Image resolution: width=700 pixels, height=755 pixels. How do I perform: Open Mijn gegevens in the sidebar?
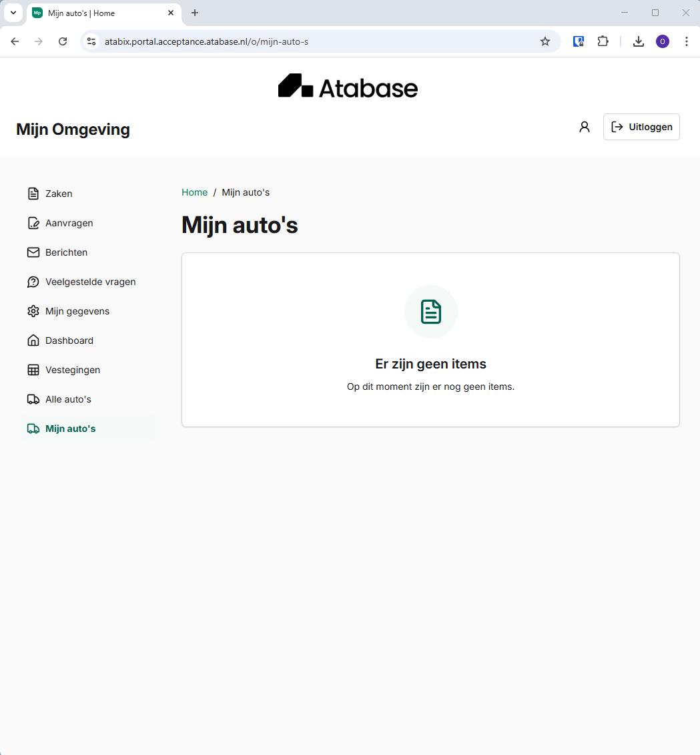[x=88, y=311]
